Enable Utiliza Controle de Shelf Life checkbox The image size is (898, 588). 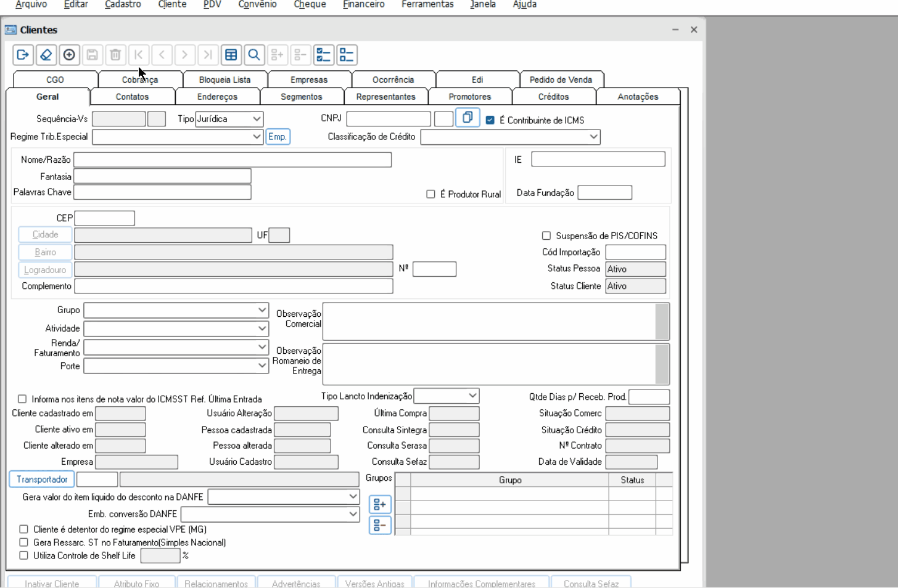23,555
